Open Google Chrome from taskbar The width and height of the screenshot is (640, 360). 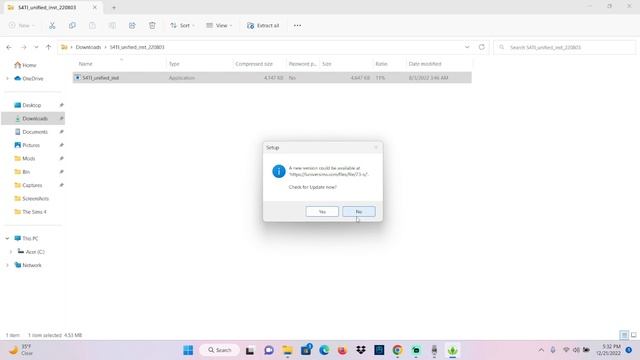click(398, 350)
